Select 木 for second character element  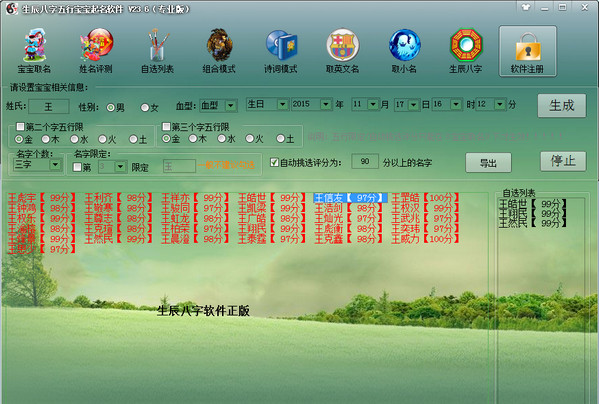pos(45,139)
